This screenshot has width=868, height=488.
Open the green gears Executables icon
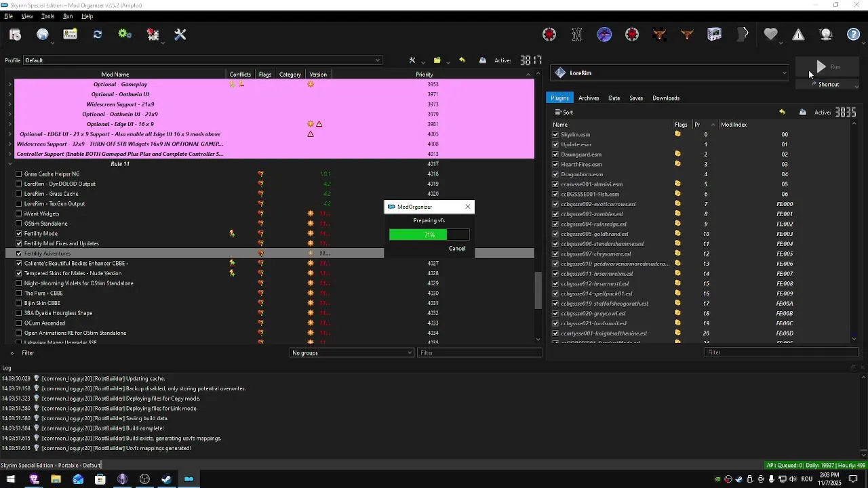(125, 35)
